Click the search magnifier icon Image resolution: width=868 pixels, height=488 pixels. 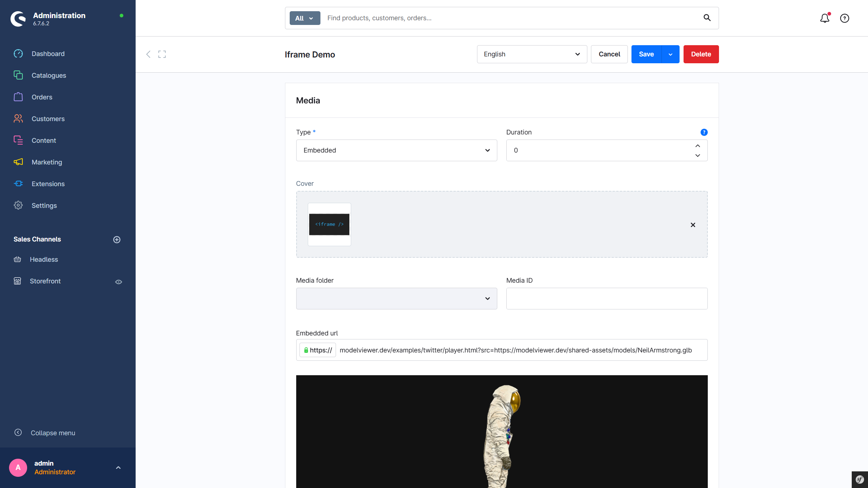707,18
